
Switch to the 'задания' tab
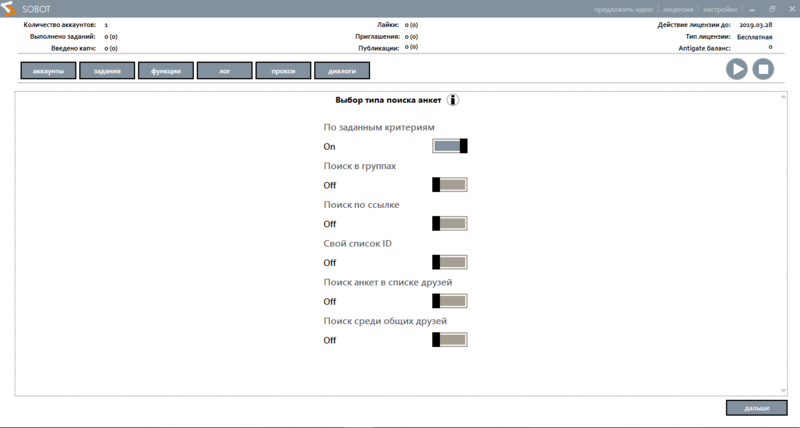107,71
